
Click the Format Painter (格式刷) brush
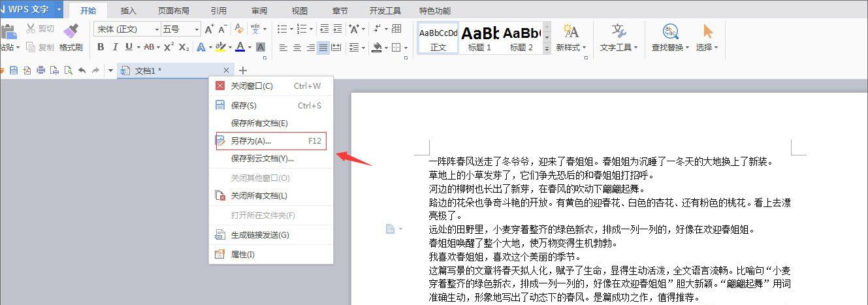71,37
